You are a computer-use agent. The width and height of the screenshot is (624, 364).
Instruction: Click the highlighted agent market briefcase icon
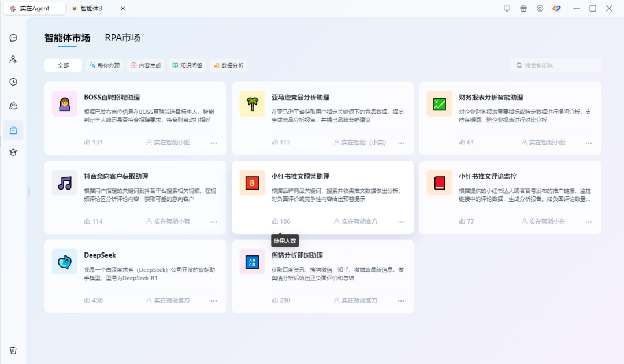(x=13, y=129)
